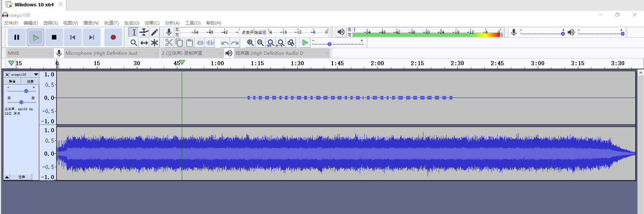Open the 分析(A) menu
644x214 pixels.
pyautogui.click(x=172, y=23)
